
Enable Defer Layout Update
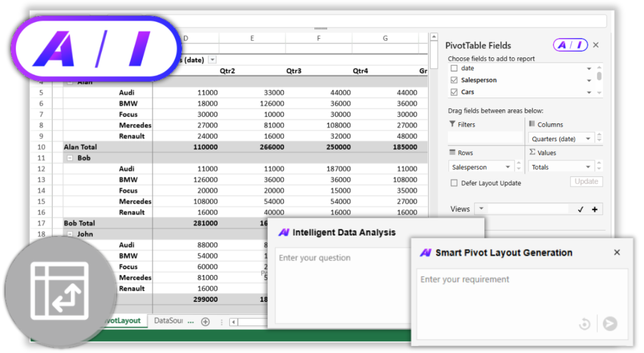pyautogui.click(x=454, y=183)
